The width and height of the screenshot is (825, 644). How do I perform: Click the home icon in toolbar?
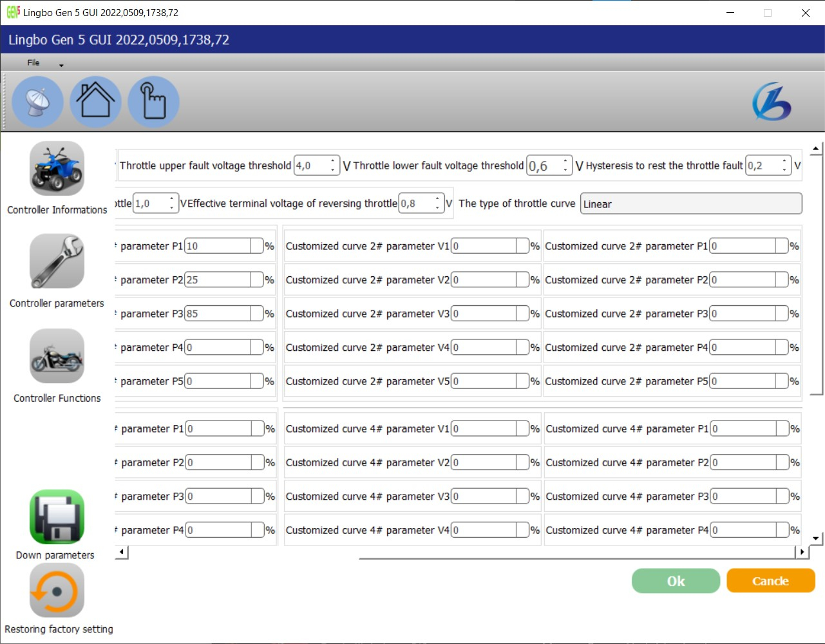pos(95,102)
